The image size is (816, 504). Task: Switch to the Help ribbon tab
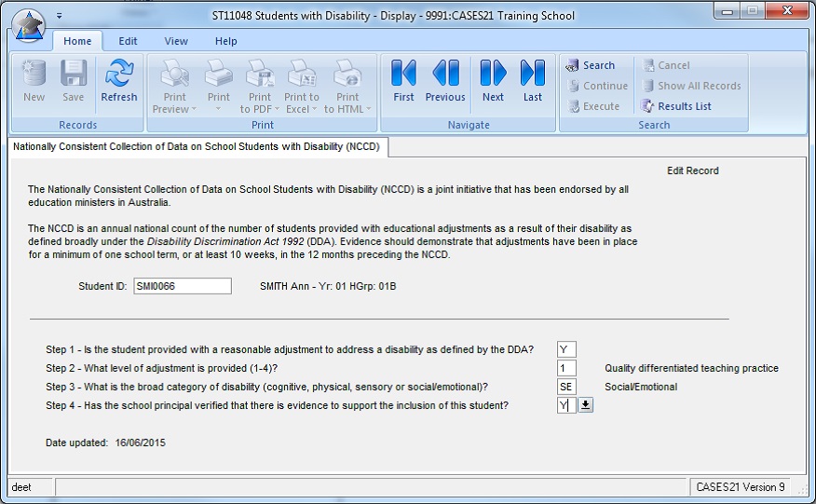(225, 41)
